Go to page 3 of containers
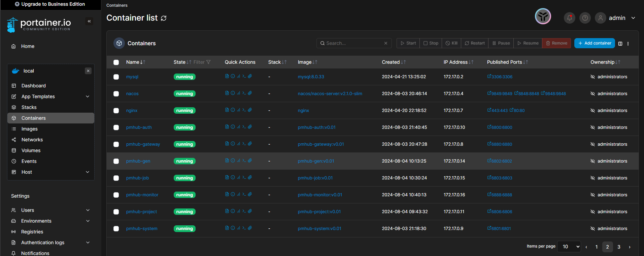 pos(619,247)
